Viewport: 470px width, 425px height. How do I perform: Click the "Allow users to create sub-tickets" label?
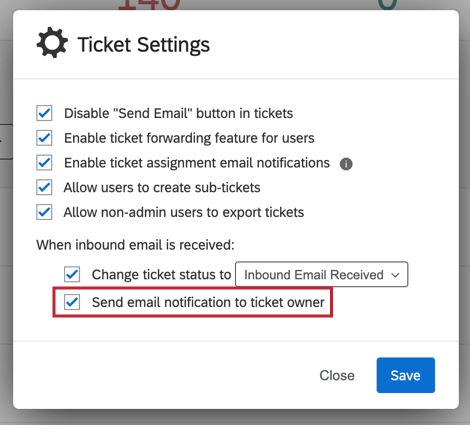coord(162,187)
